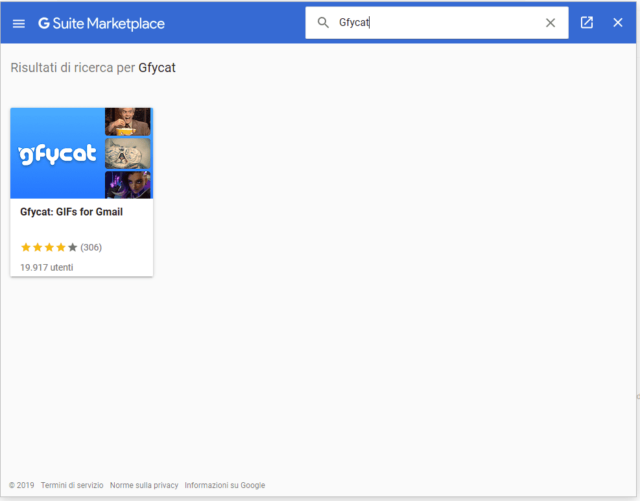Select the popcorn-eating GIF thumbnail
The height and width of the screenshot is (501, 640).
tap(128, 121)
